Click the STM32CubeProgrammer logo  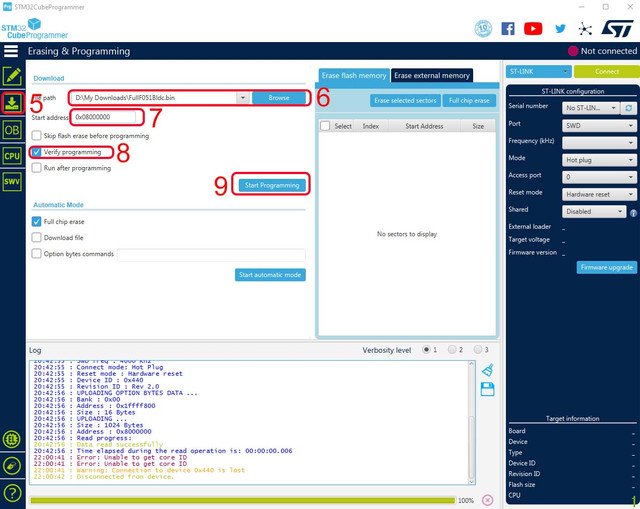[x=34, y=29]
